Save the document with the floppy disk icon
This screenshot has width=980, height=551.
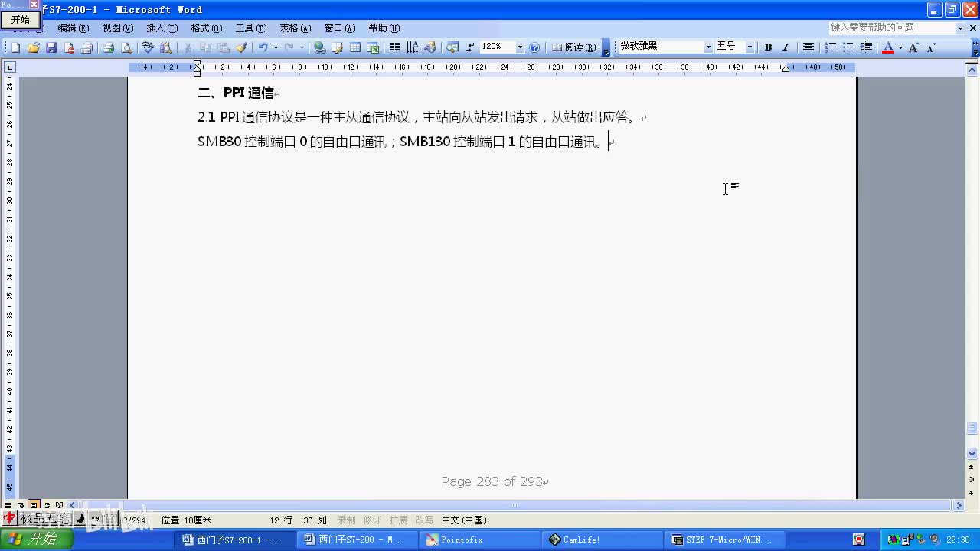pos(51,47)
